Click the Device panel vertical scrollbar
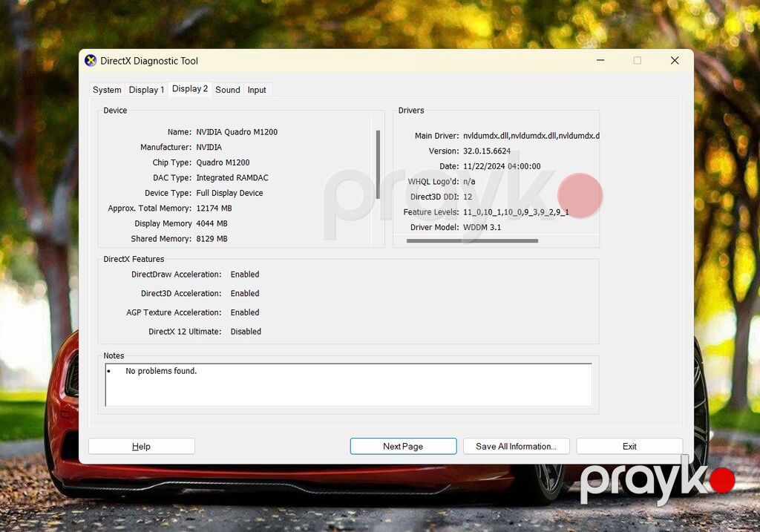This screenshot has width=760, height=532. (x=378, y=165)
